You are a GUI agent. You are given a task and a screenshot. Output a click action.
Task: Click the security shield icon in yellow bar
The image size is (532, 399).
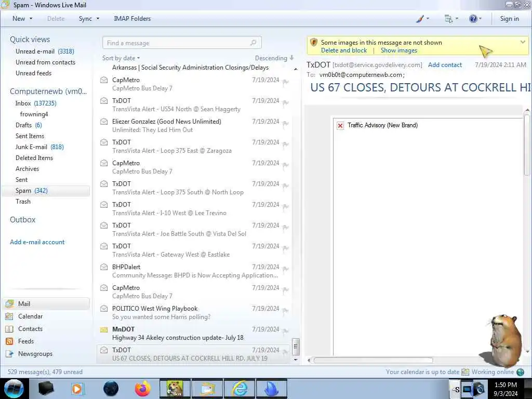pyautogui.click(x=313, y=43)
